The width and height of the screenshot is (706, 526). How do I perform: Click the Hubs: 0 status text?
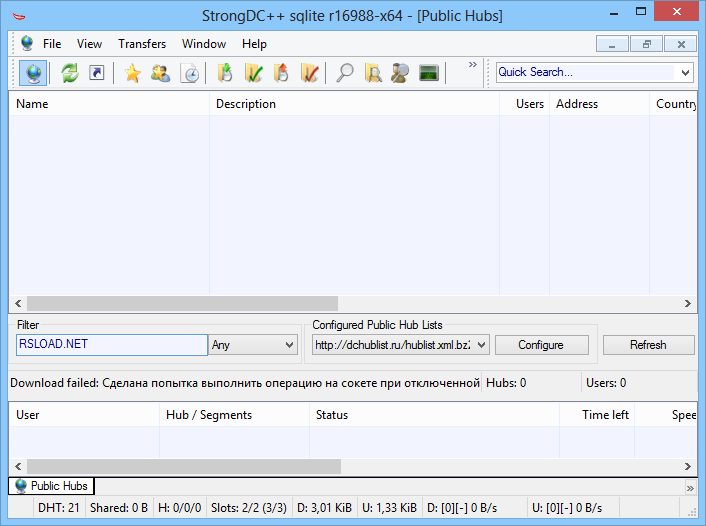pos(506,383)
